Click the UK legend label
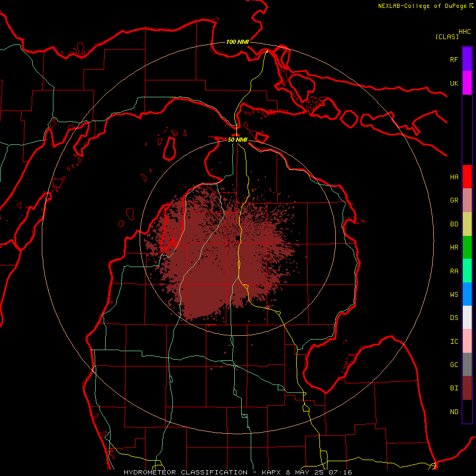Screen dimensions: 476x476 [x=454, y=83]
